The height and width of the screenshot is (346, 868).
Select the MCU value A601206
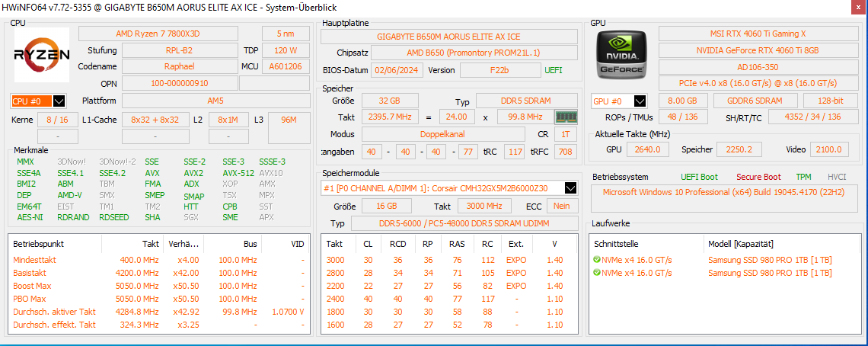(286, 66)
